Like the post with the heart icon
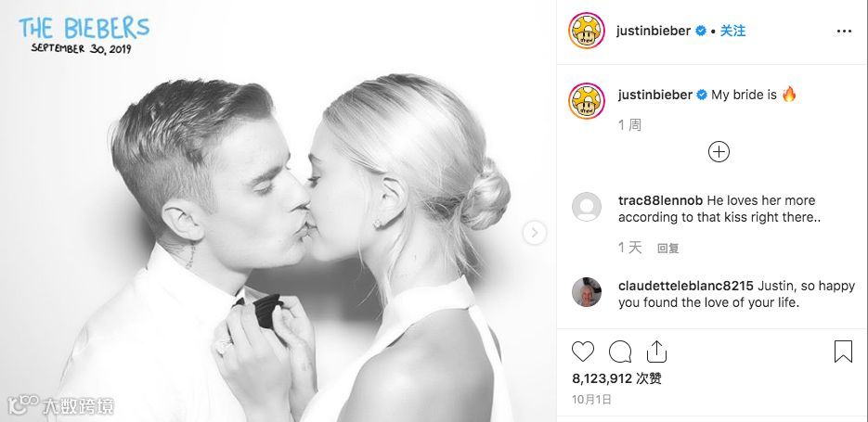Screen dimensions: 868x422 point(582,352)
